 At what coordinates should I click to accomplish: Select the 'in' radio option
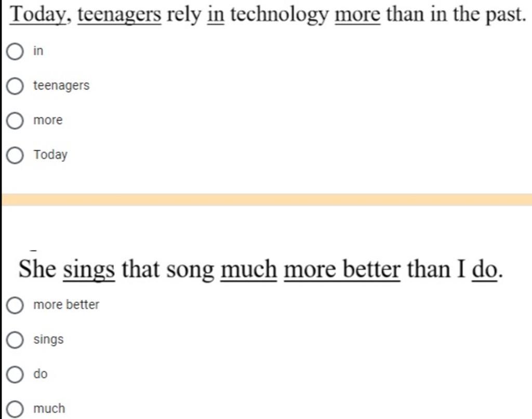point(15,51)
